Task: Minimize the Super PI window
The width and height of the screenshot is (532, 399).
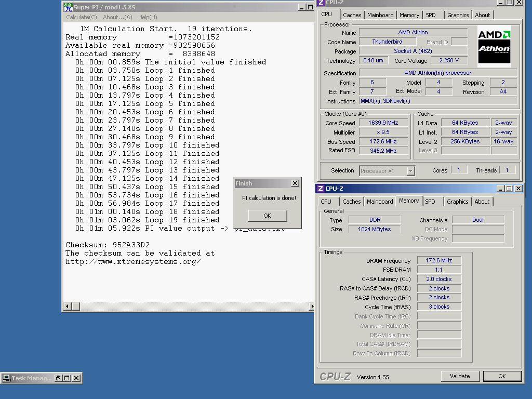Action: click(x=302, y=7)
